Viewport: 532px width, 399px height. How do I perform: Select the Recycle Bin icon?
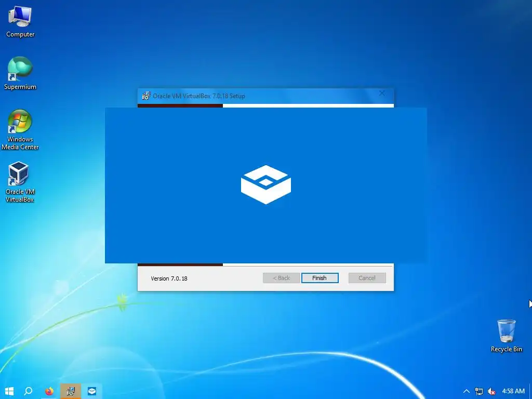506,336
